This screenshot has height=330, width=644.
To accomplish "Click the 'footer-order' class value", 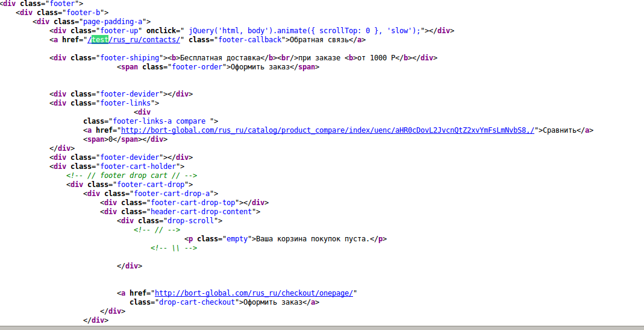I will (197, 66).
